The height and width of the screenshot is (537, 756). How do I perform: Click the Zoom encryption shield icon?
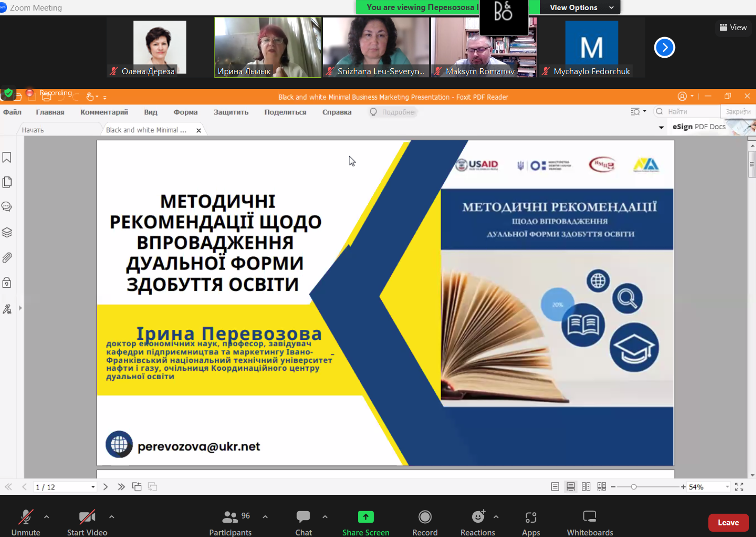pyautogui.click(x=8, y=93)
